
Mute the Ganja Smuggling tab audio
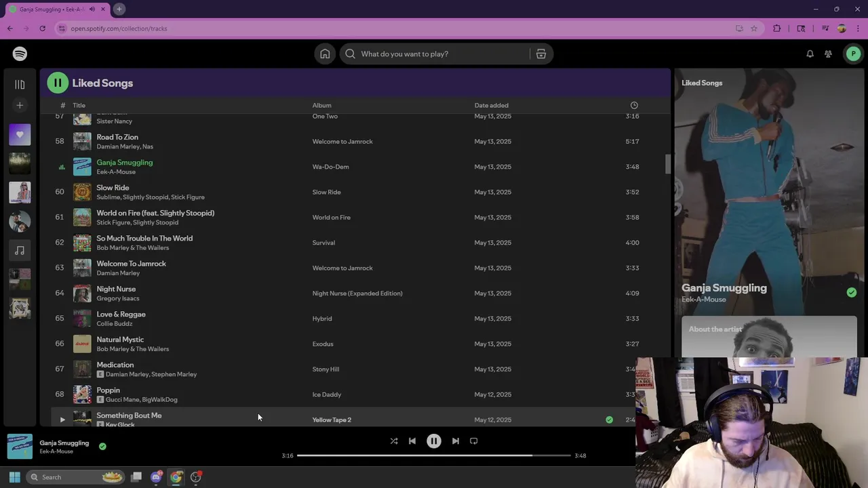pyautogui.click(x=92, y=9)
